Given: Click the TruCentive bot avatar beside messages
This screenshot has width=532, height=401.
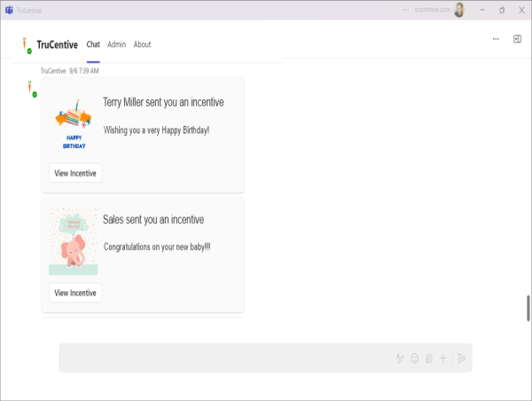Looking at the screenshot, I should [32, 89].
